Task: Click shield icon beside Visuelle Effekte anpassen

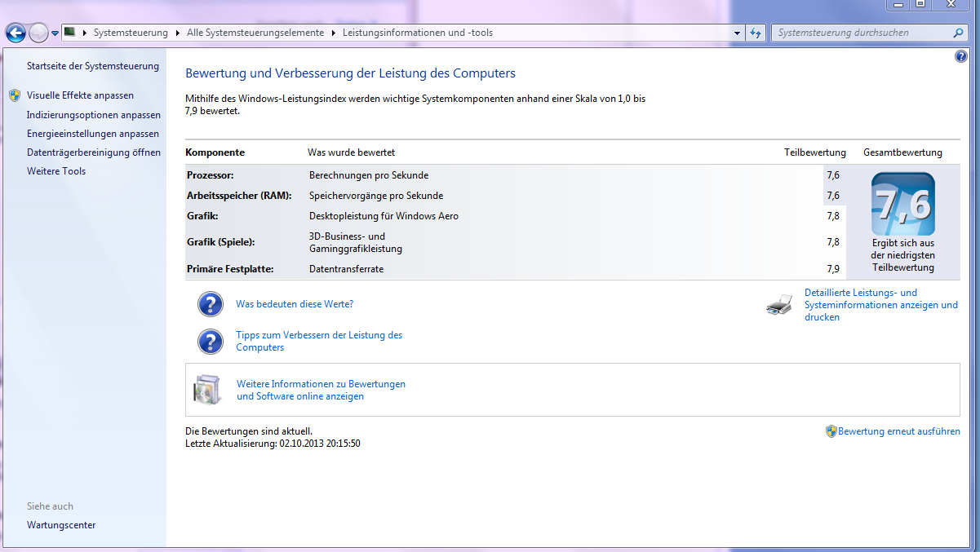Action: [15, 95]
